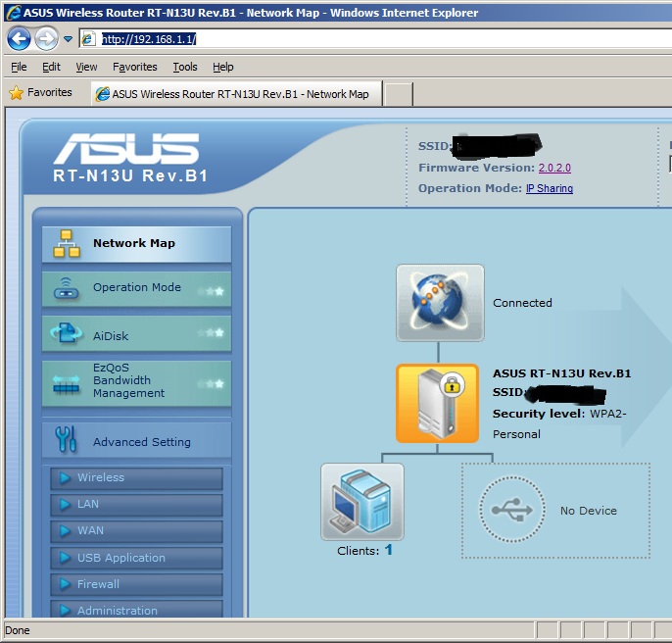Viewport: 672px width, 643px height.
Task: Open the Firmware Version 2.0.2.0 link
Action: pos(554,168)
